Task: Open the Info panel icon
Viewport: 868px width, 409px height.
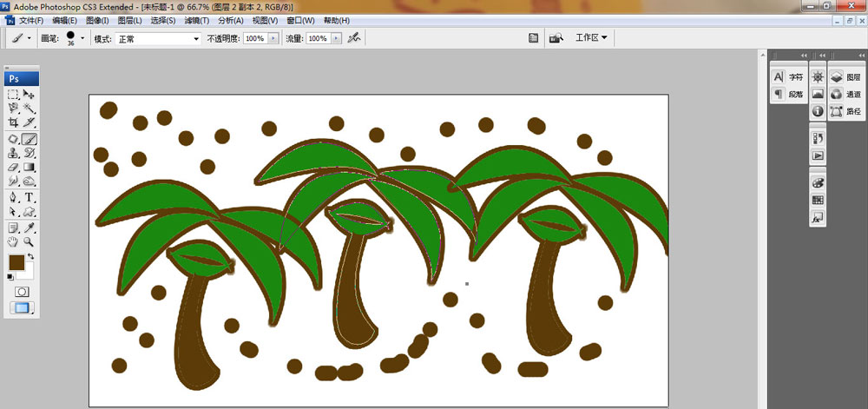Action: (818, 111)
